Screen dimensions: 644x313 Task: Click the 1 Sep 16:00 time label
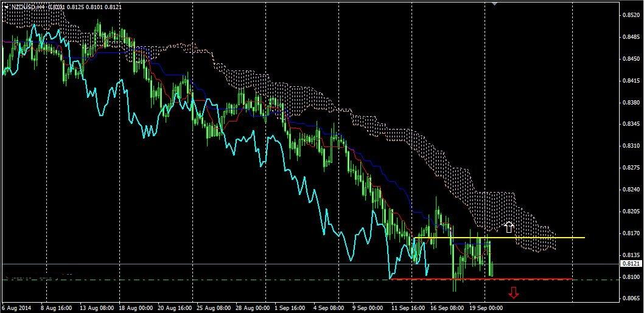[290, 308]
